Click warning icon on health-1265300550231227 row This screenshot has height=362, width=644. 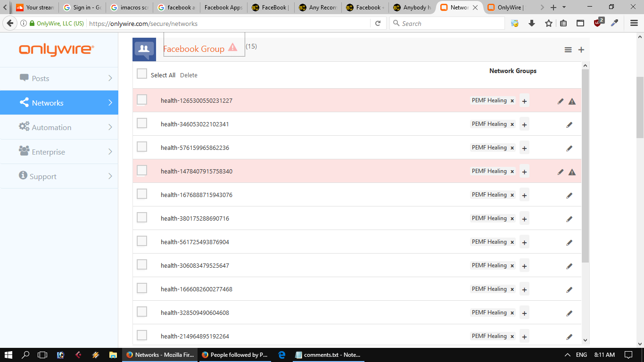click(572, 101)
